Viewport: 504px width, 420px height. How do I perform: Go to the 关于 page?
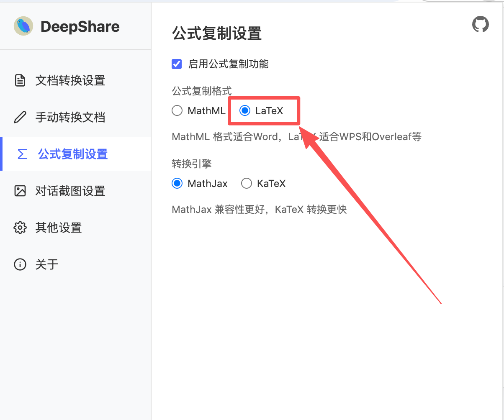(47, 264)
